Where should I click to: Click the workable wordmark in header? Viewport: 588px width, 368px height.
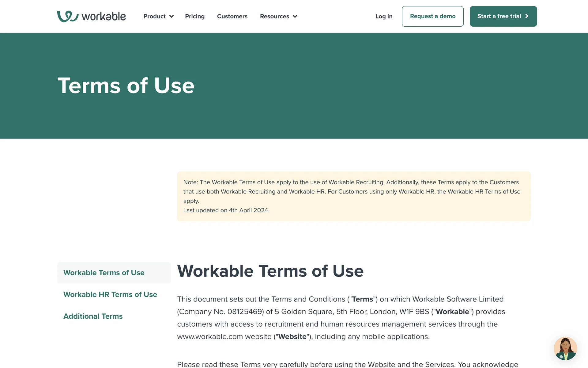click(x=104, y=17)
